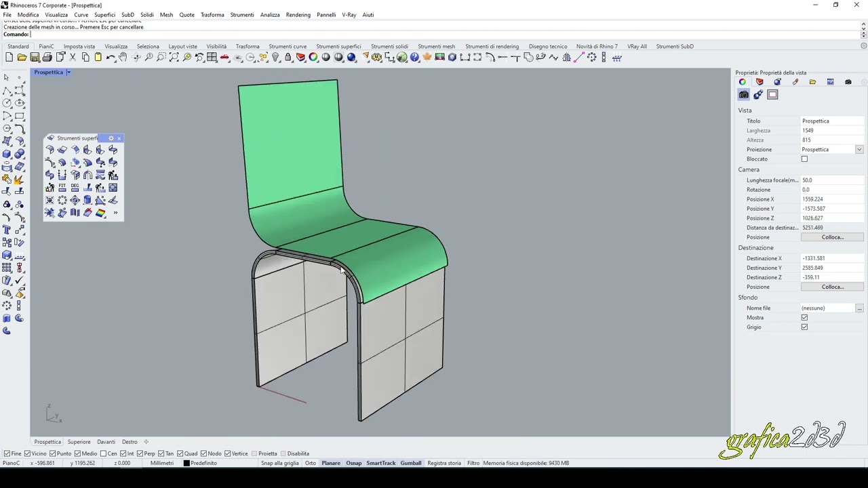This screenshot has height=488, width=868.
Task: Click the padlock Lock objects icon
Action: (288, 58)
